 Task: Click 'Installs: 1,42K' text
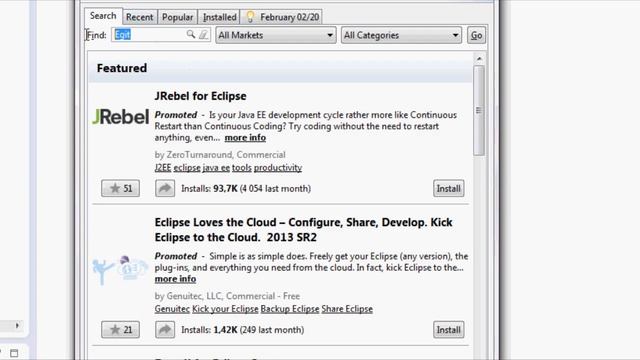point(209,330)
